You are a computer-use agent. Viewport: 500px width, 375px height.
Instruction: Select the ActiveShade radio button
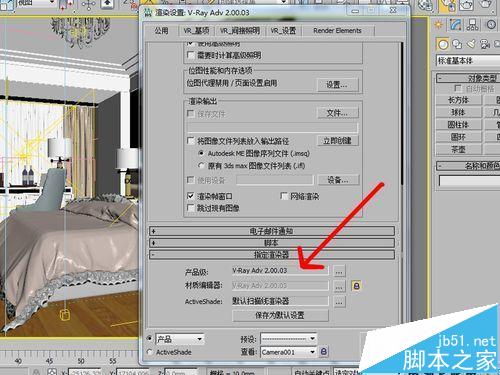pos(150,352)
